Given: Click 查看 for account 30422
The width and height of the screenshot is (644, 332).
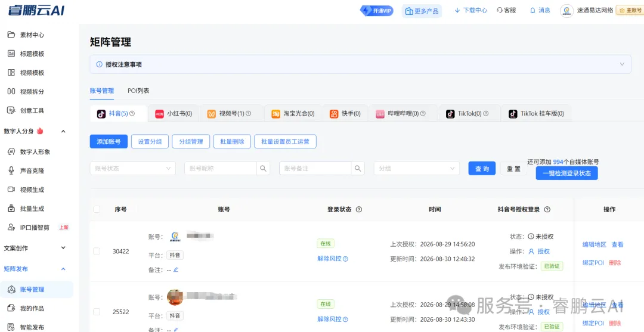Looking at the screenshot, I should pyautogui.click(x=617, y=244).
